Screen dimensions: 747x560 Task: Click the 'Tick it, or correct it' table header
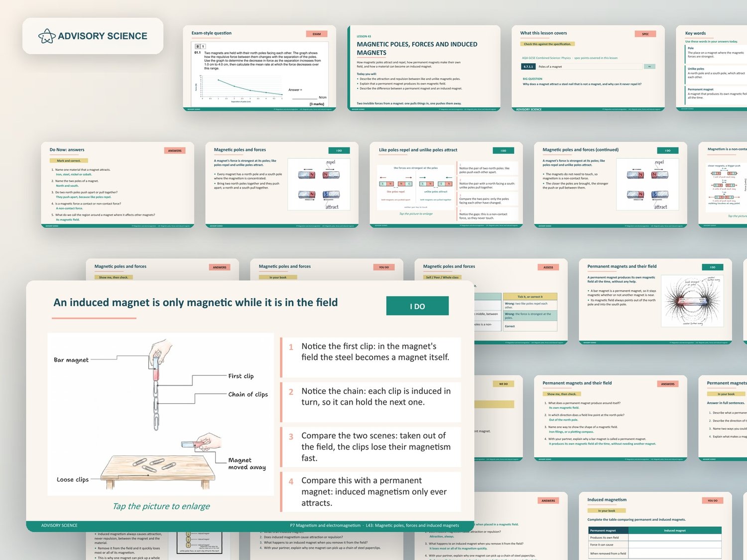(x=530, y=297)
